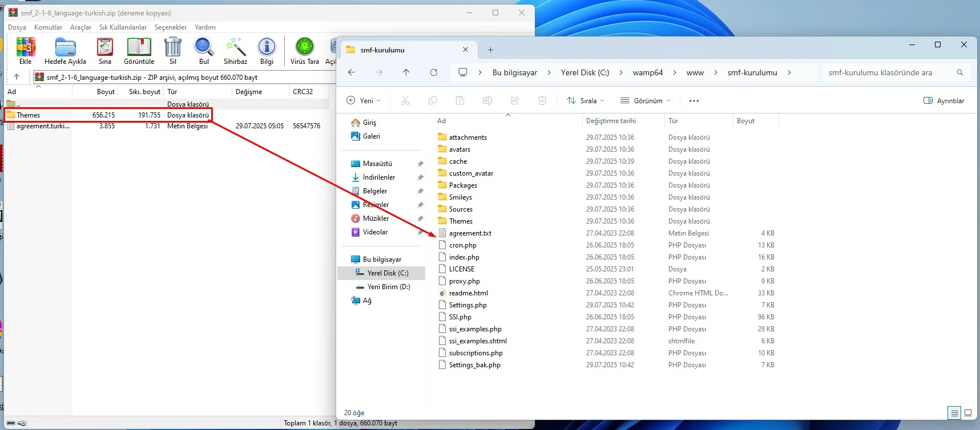Screen dimensions: 980x430
Task: Sort by Değiştirme tarihi column in Explorer
Action: click(x=611, y=121)
